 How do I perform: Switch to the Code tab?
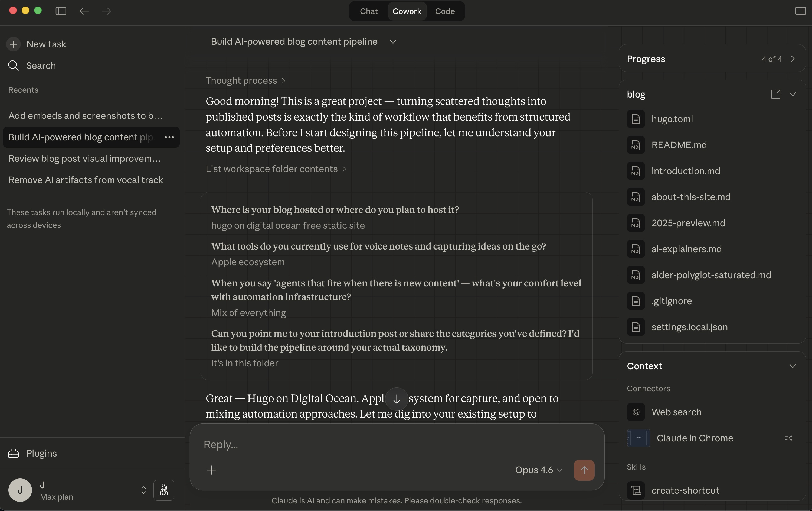445,11
